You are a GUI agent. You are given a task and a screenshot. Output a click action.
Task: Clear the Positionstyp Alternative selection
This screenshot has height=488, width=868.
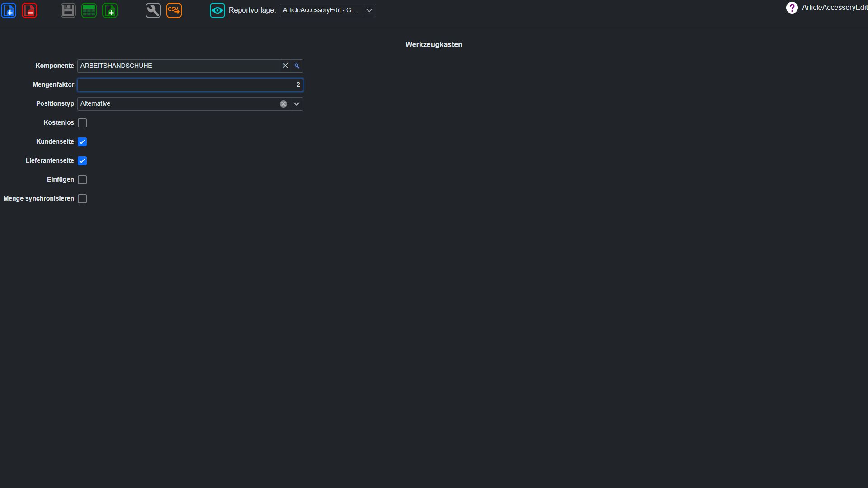283,104
